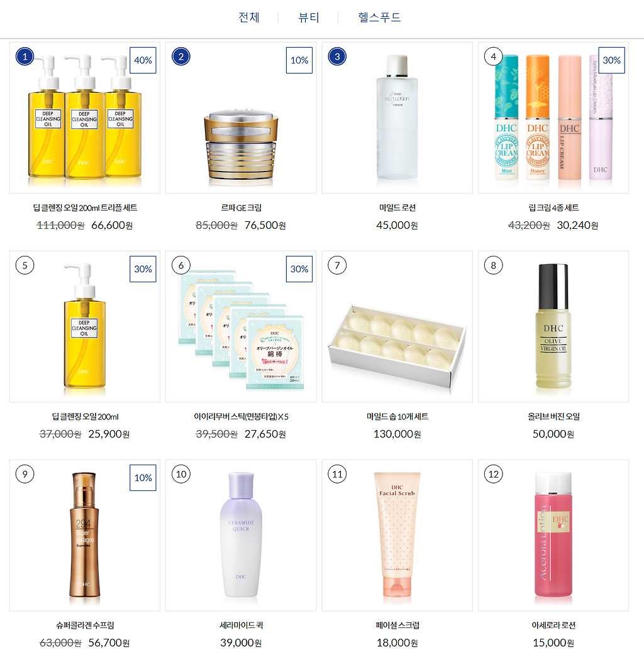The height and width of the screenshot is (662, 644).
Task: Click the rank 12 circle badge
Action: [494, 474]
